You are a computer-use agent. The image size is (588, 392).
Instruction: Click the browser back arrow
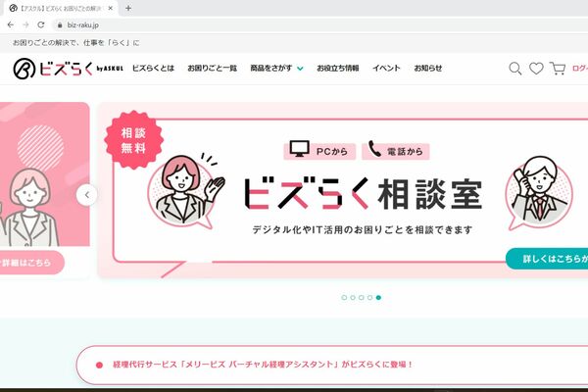pos(11,24)
